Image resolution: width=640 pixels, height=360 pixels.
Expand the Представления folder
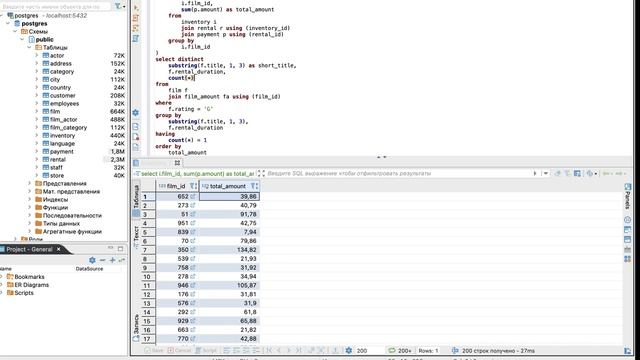click(29, 183)
